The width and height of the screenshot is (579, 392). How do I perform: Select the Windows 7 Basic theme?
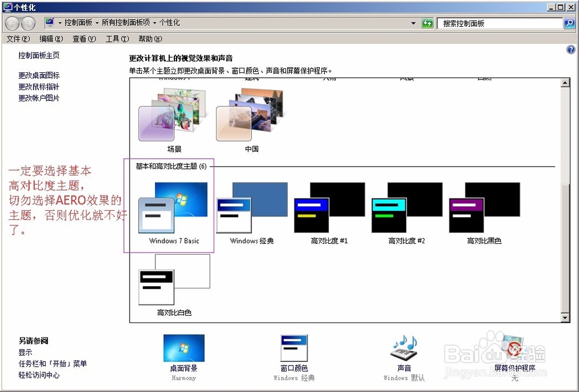[174, 208]
